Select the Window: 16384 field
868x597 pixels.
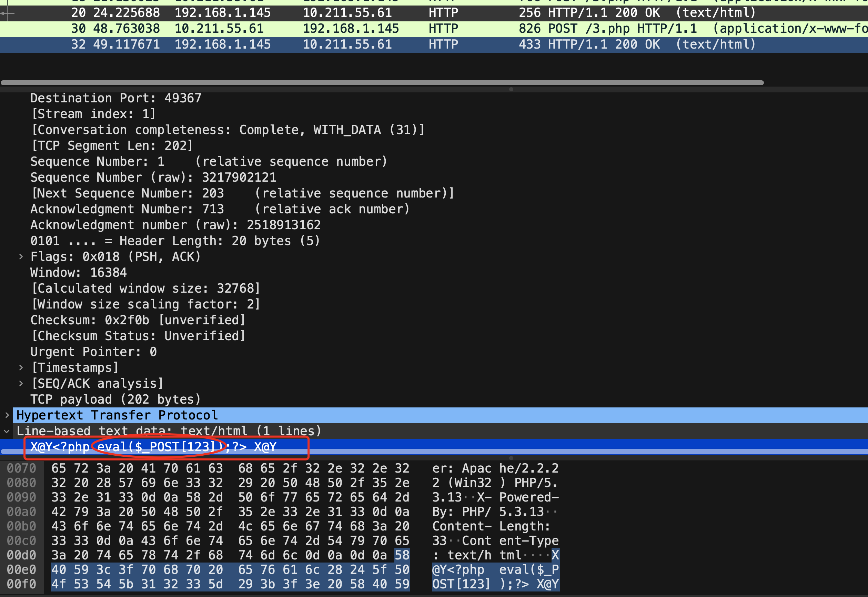coord(79,273)
